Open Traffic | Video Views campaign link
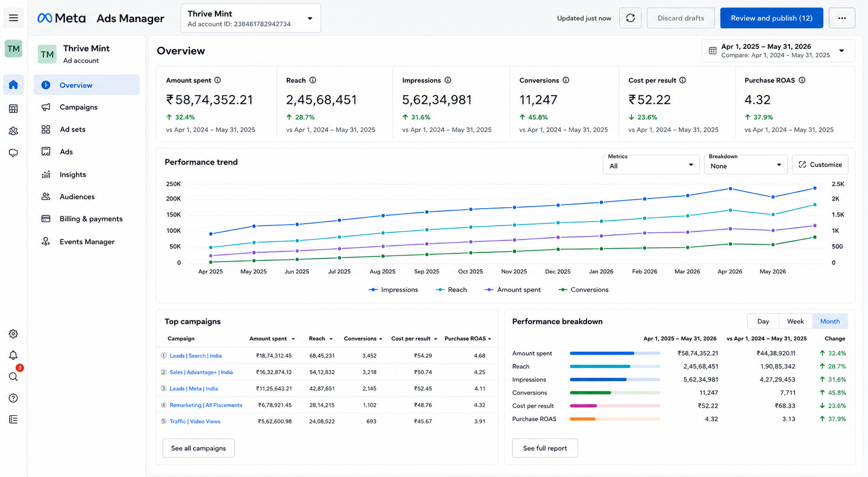868x477 pixels. coord(195,421)
